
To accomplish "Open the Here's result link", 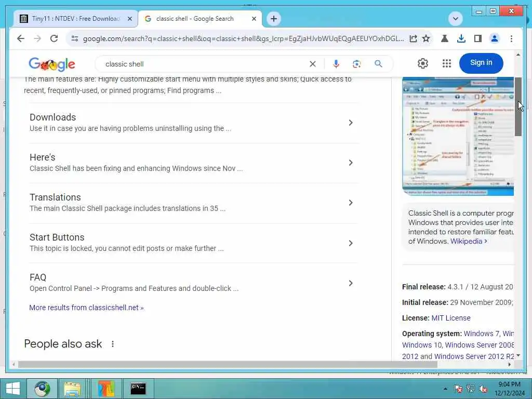I will 43,157.
